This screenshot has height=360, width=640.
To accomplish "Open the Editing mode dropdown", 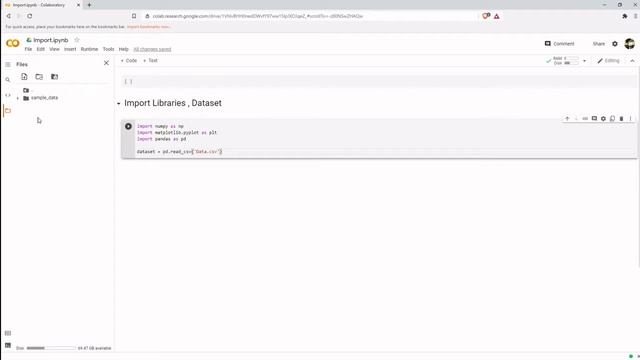I will click(608, 61).
